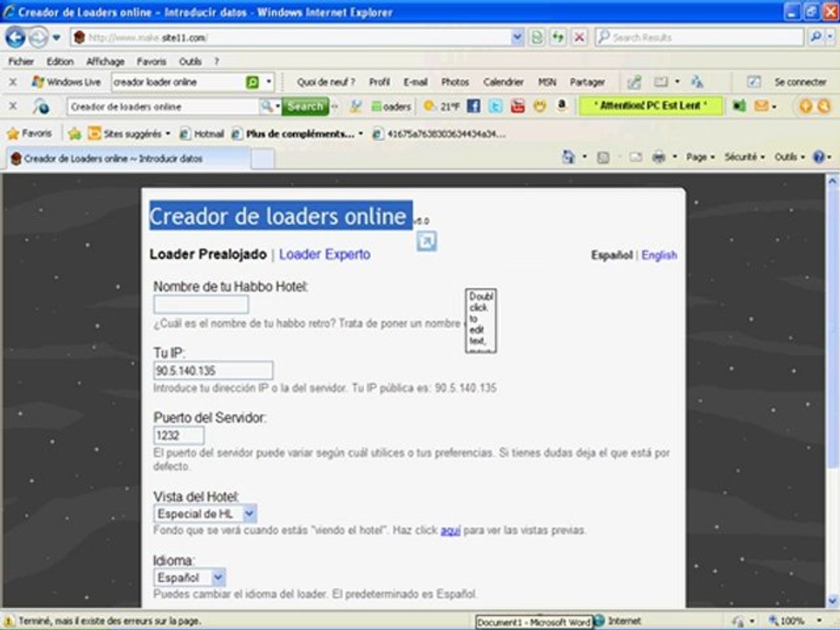Switch to Document1 - Microsoft Word taskbar button

(x=534, y=622)
